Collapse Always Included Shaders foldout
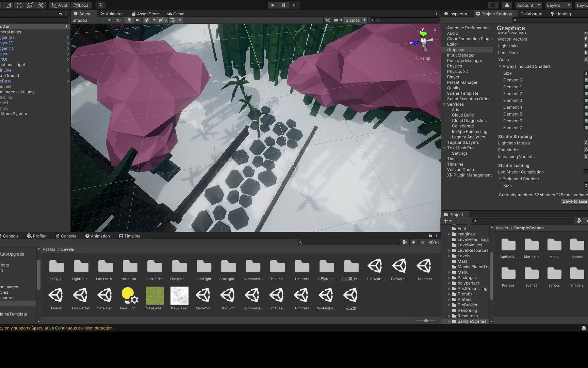 click(500, 66)
